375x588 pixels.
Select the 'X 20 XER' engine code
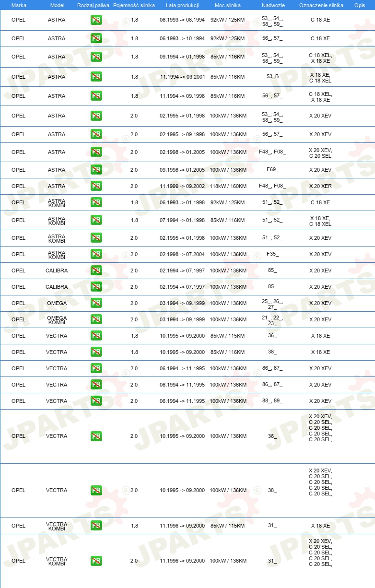coord(320,186)
